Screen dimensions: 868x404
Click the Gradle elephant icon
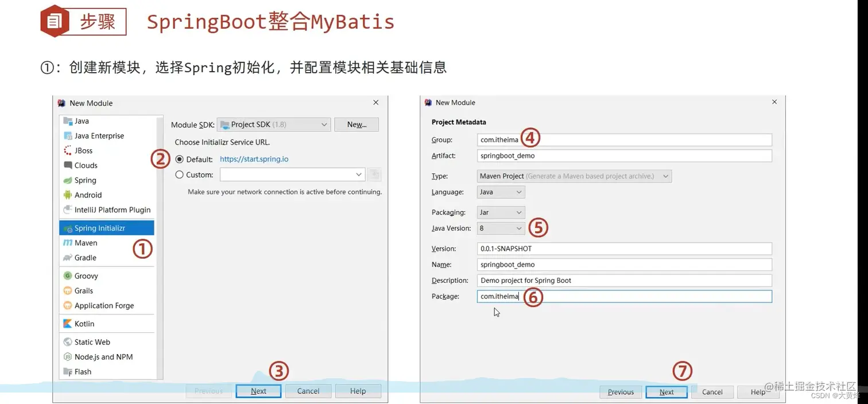[68, 258]
